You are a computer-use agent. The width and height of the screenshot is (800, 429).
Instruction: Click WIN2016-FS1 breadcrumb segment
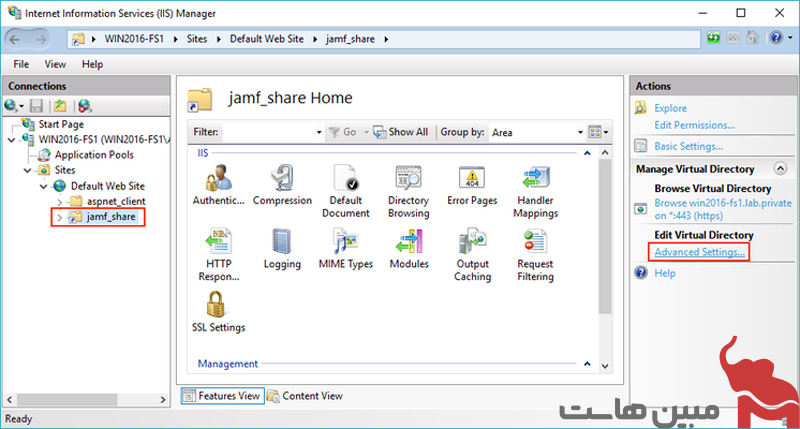pyautogui.click(x=134, y=39)
